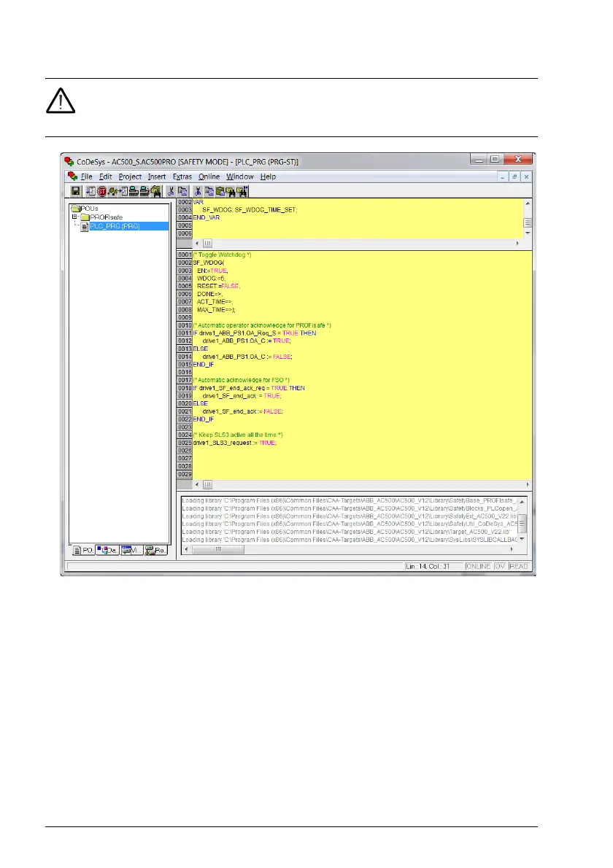Expand the PROFIsafe folder plus box

[x=74, y=217]
